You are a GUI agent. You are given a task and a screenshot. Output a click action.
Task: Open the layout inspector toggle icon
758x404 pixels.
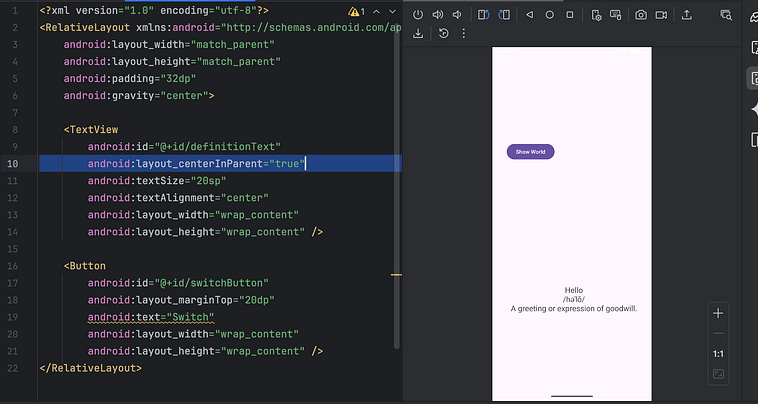click(x=726, y=15)
